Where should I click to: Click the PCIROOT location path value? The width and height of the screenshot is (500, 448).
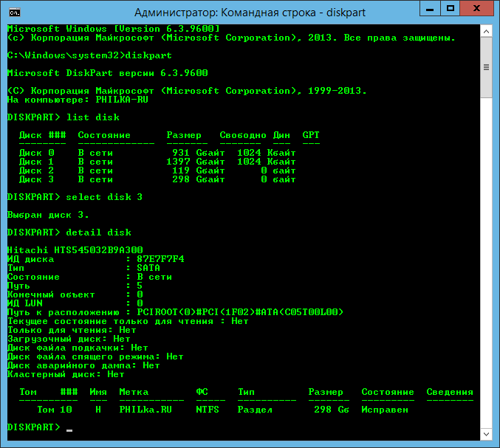(240, 312)
